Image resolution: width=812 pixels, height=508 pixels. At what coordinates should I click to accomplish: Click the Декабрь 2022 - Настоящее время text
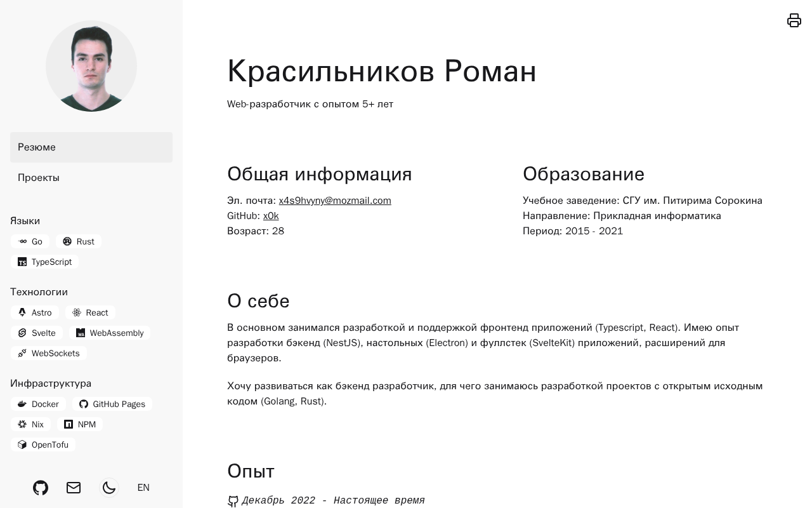tap(333, 500)
